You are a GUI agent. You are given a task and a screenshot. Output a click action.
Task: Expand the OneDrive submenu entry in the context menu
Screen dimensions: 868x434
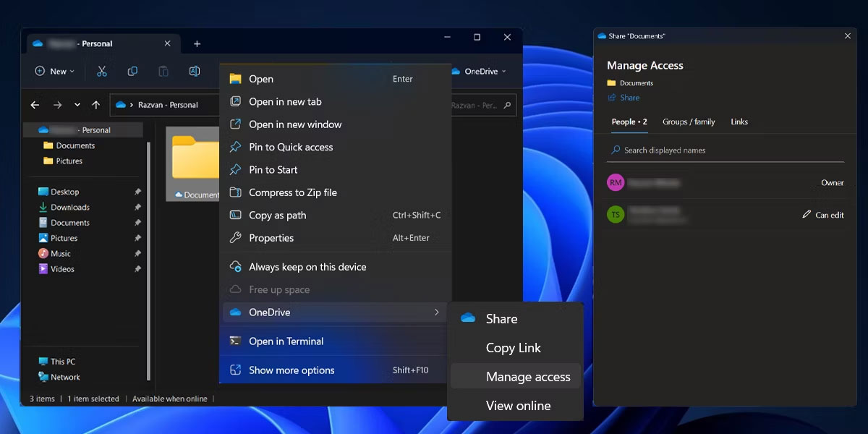tap(336, 312)
